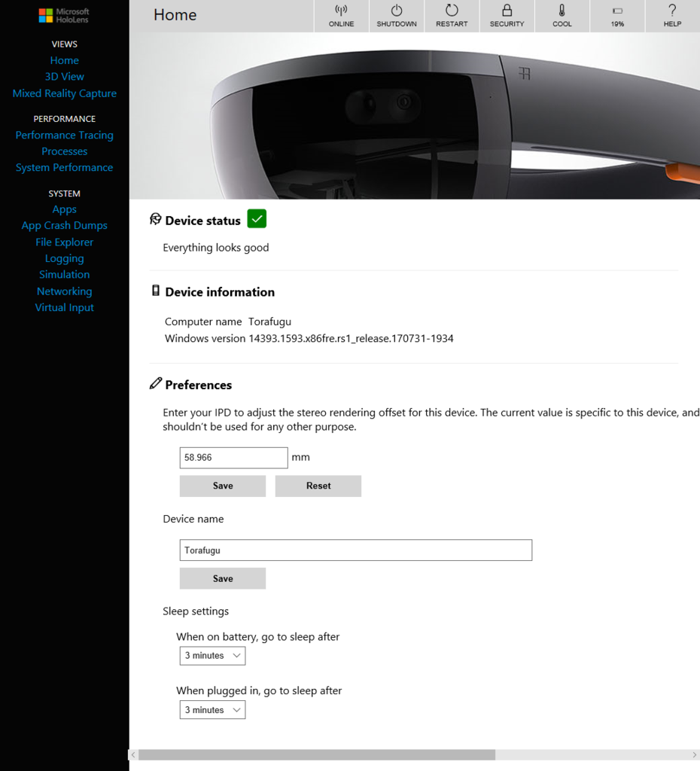The height and width of the screenshot is (771, 700).
Task: Open the Logging page
Action: pyautogui.click(x=65, y=259)
